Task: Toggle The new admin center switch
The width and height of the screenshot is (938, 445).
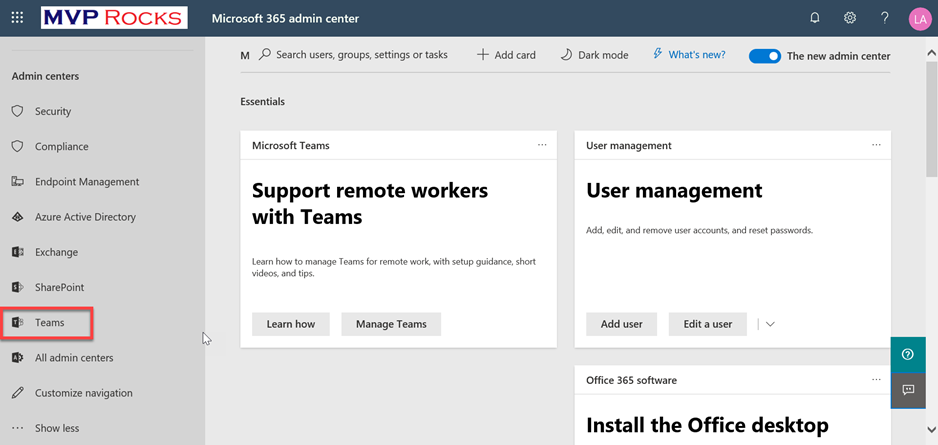Action: (765, 56)
